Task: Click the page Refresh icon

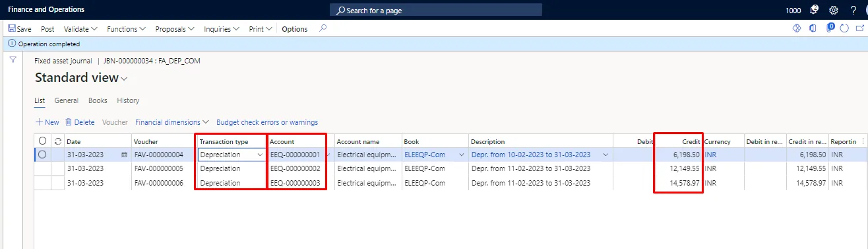Action: tap(844, 28)
